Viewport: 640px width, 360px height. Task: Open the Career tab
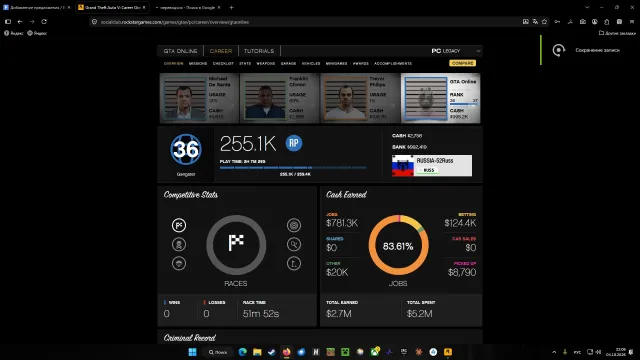click(221, 51)
